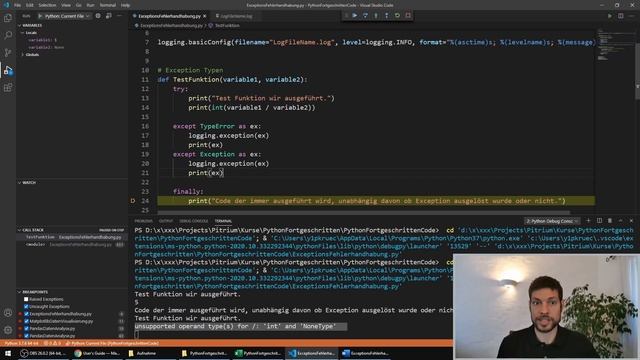Close the terminal panel
The width and height of the screenshot is (640, 360).
[631, 221]
